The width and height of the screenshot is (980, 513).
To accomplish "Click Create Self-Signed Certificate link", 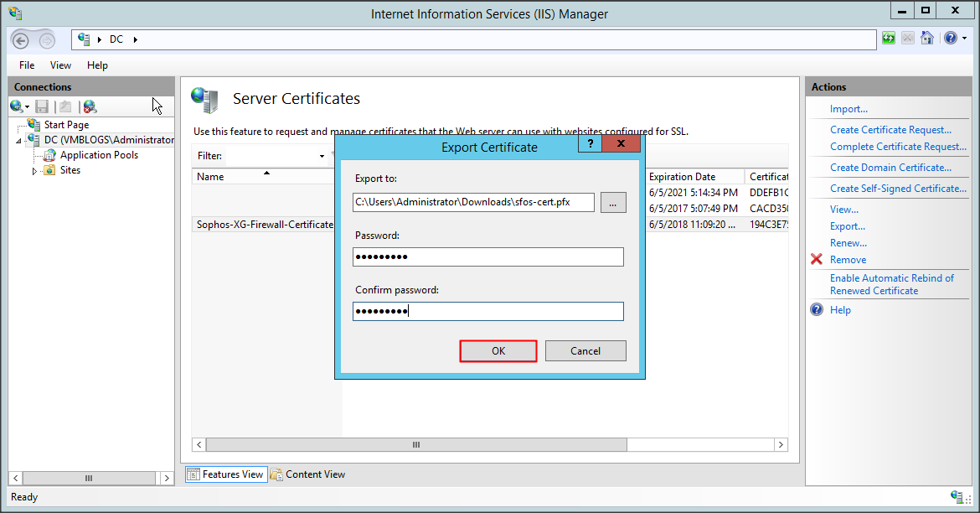I will pyautogui.click(x=898, y=189).
